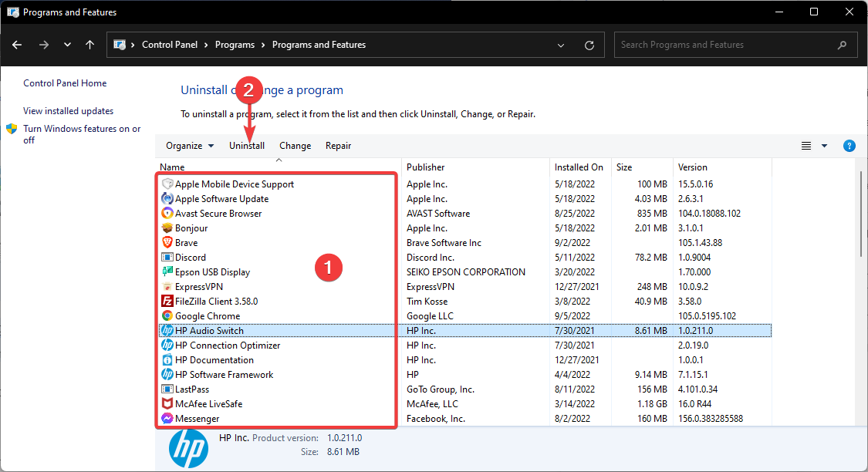Image resolution: width=868 pixels, height=472 pixels.
Task: Open Turn Windows features on or off
Action: [82, 134]
